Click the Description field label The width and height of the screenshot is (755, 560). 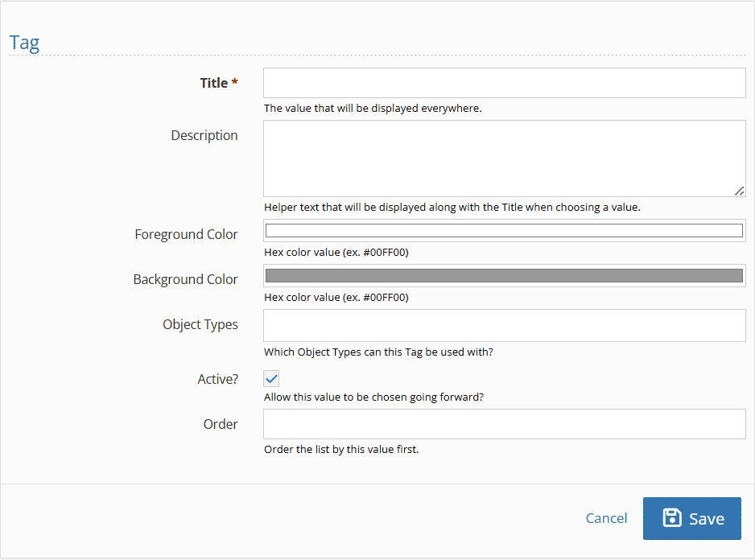coord(204,135)
